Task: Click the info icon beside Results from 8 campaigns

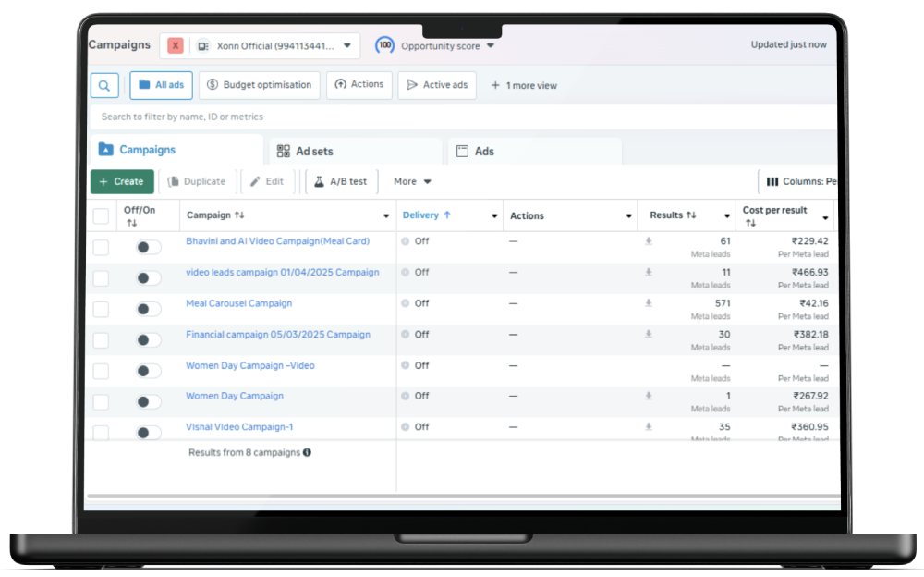Action: pyautogui.click(x=307, y=452)
